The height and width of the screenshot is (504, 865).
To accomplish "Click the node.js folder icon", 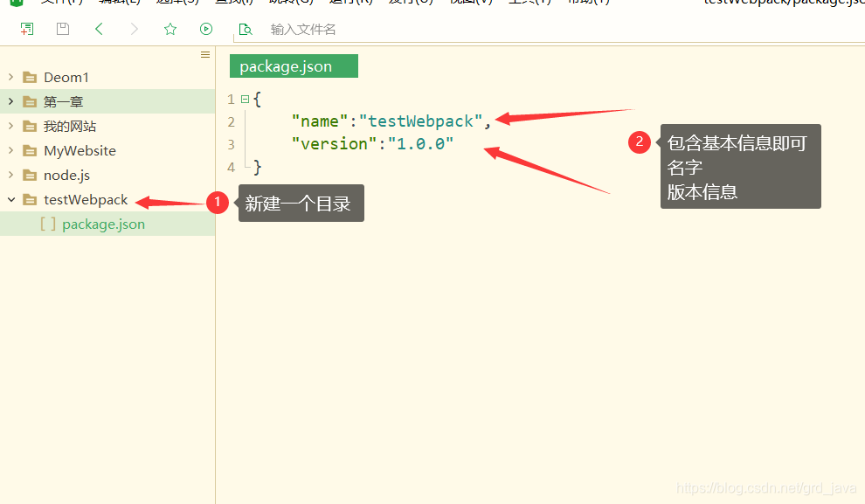I will point(30,176).
